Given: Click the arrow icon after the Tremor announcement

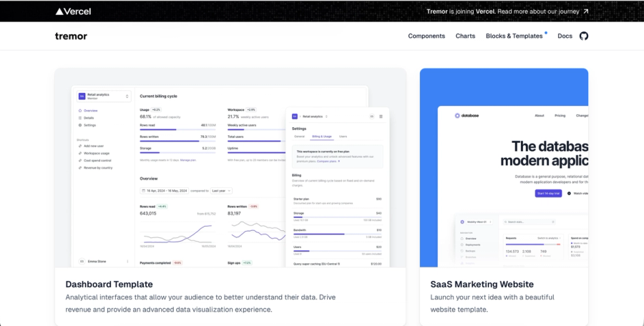Looking at the screenshot, I should (585, 11).
